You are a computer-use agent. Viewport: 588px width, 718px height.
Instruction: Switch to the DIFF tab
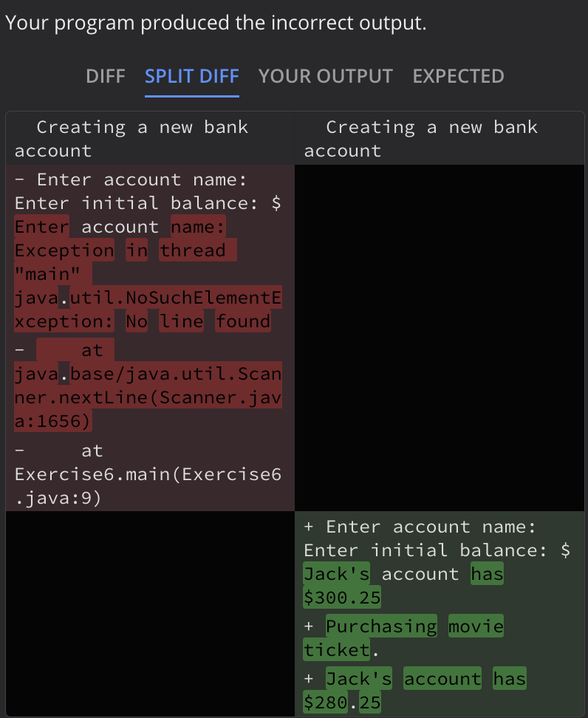pos(106,76)
